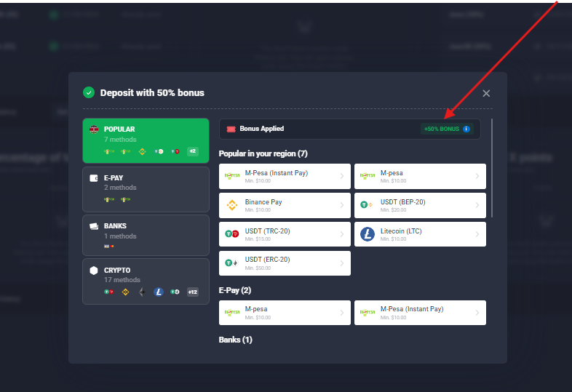The image size is (572, 392).
Task: Click Binance icon inside POPULAR tab
Action: point(142,151)
